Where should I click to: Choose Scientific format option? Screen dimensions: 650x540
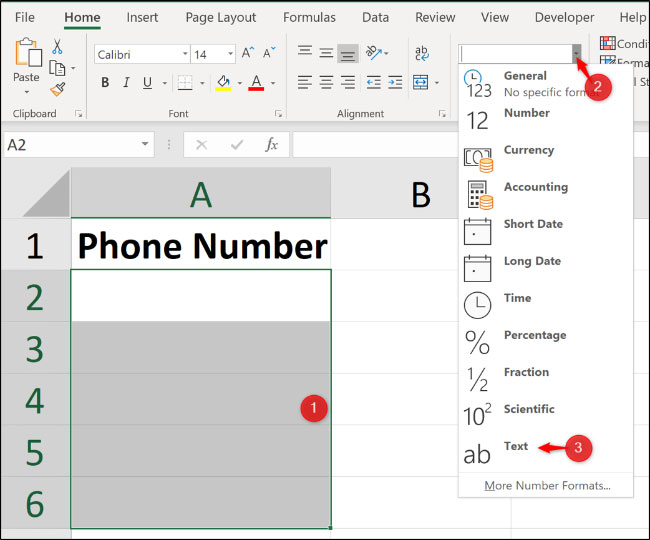(546, 417)
